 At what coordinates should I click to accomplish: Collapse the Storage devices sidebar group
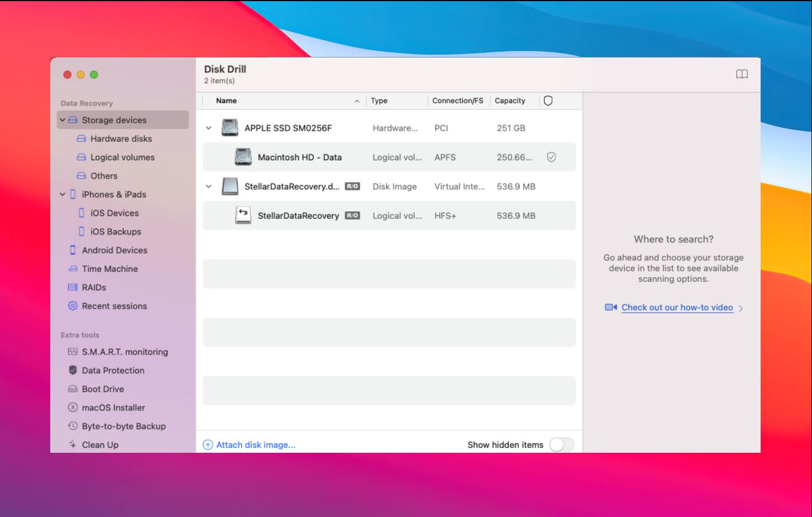(x=63, y=120)
